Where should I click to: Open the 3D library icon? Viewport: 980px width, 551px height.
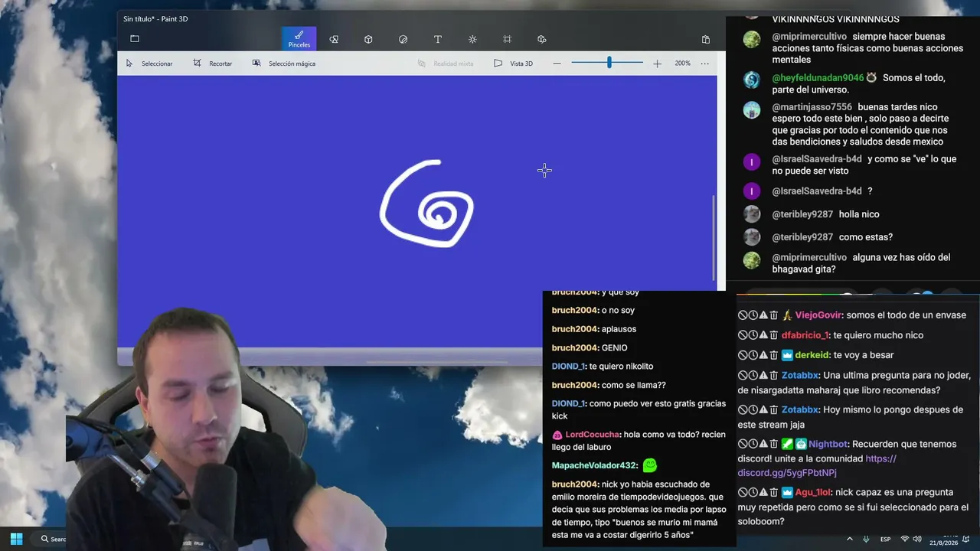pyautogui.click(x=542, y=39)
